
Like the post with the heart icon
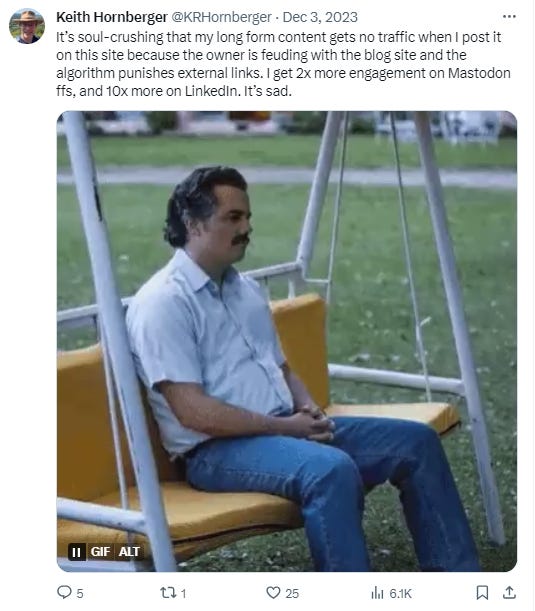point(273,592)
